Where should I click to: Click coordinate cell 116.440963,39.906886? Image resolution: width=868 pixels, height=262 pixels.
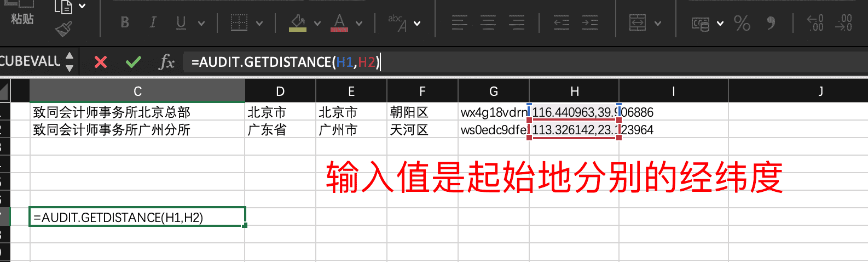pyautogui.click(x=574, y=112)
